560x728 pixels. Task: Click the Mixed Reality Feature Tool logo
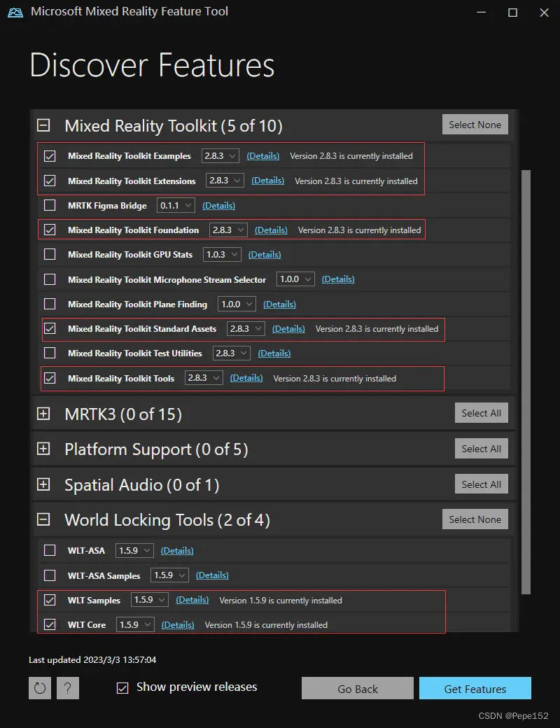click(15, 12)
